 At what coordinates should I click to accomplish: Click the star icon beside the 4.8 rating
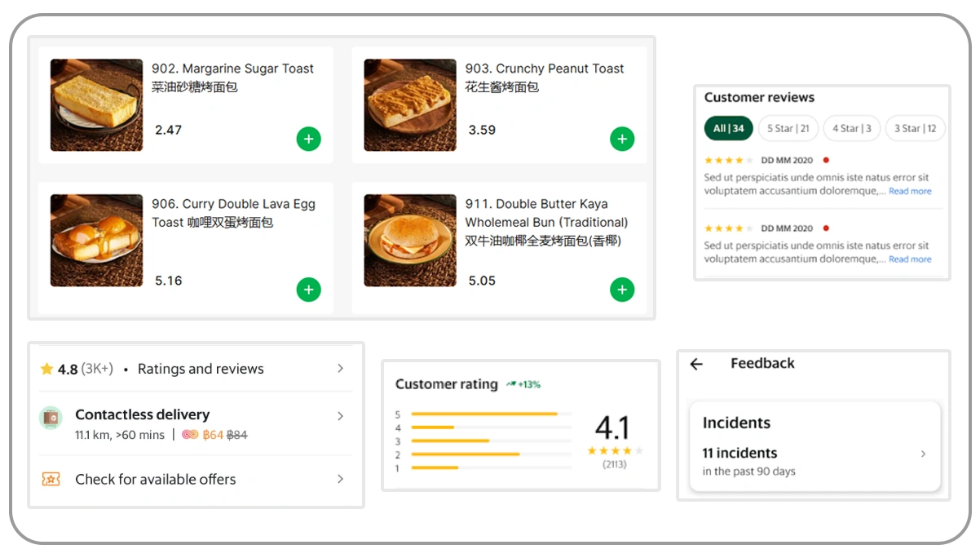click(46, 369)
